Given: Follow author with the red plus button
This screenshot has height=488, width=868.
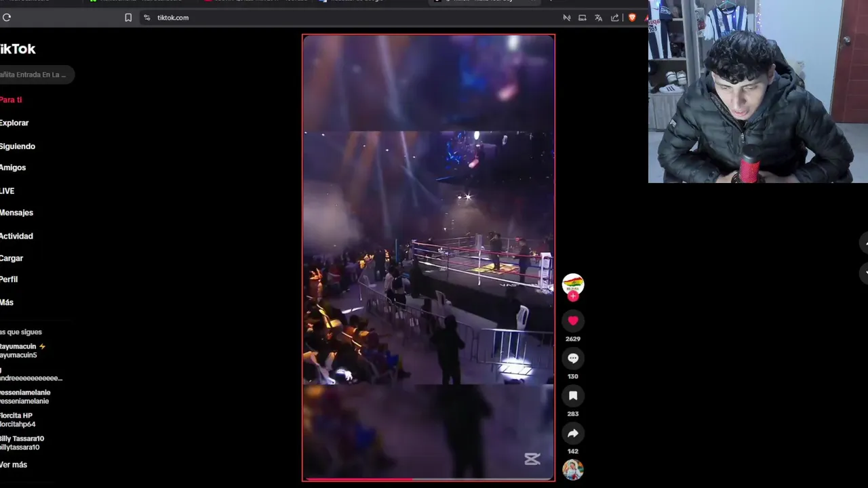Looking at the screenshot, I should (573, 296).
